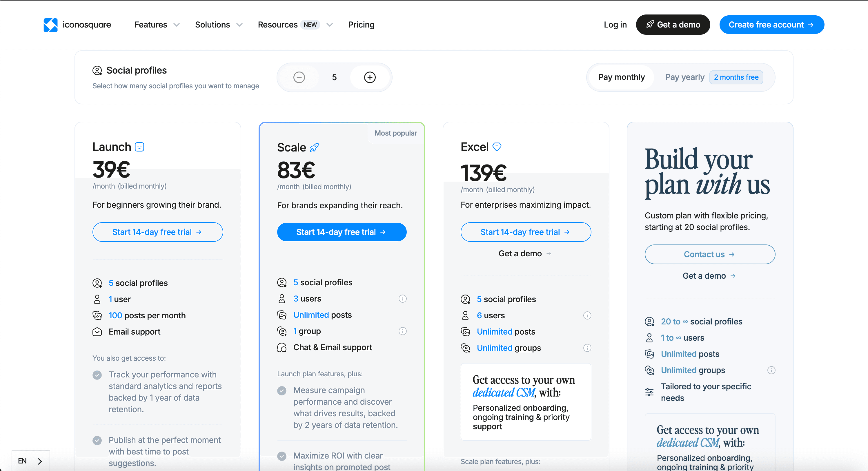Click the black Get a demo header button
The image size is (868, 471).
pos(673,25)
